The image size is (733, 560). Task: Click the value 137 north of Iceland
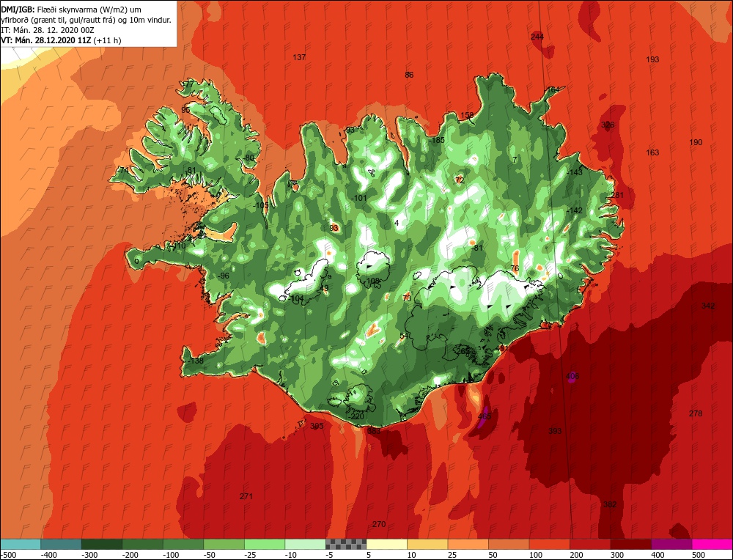299,57
